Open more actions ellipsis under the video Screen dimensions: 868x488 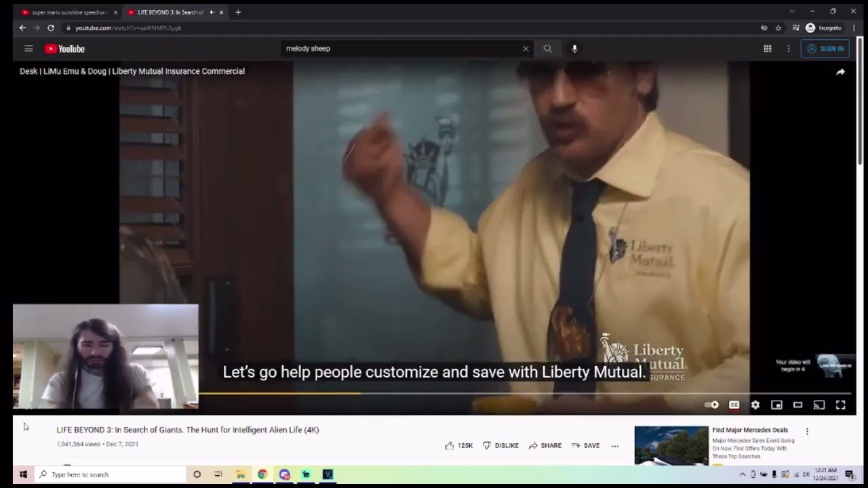click(615, 446)
